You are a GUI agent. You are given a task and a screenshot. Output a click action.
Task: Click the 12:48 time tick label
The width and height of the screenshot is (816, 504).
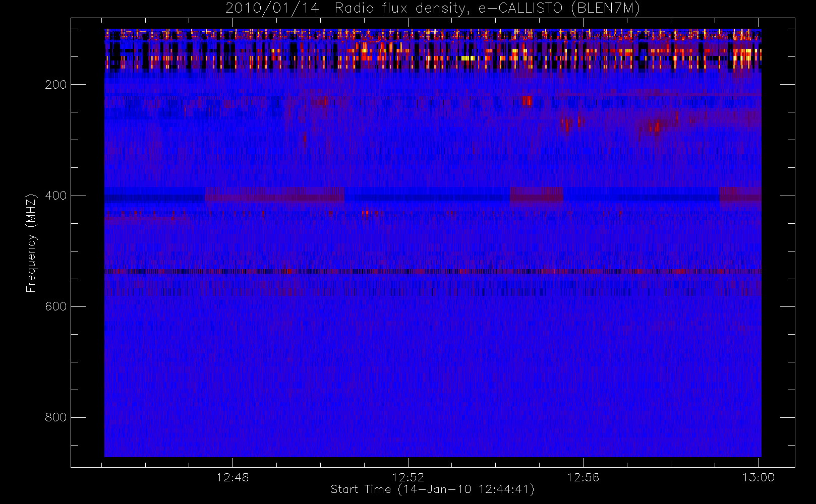pos(233,477)
